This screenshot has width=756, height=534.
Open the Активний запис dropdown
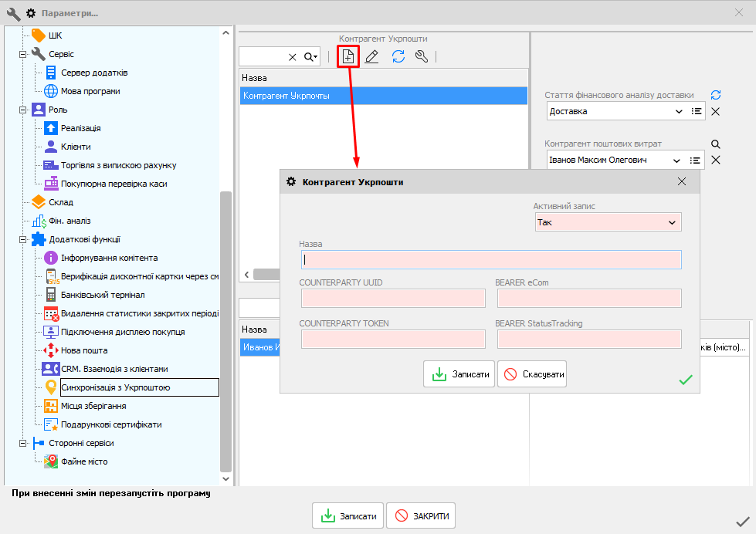point(671,222)
